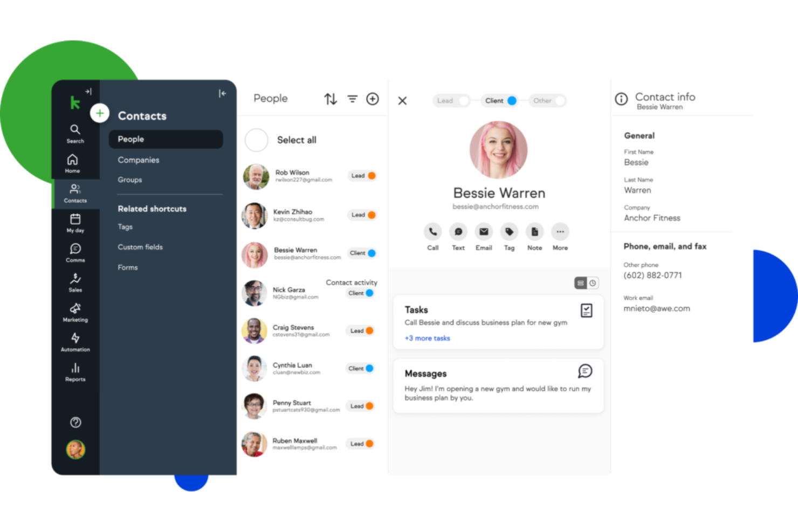Switch to the Companies section
This screenshot has height=532, width=798.
[x=139, y=160]
